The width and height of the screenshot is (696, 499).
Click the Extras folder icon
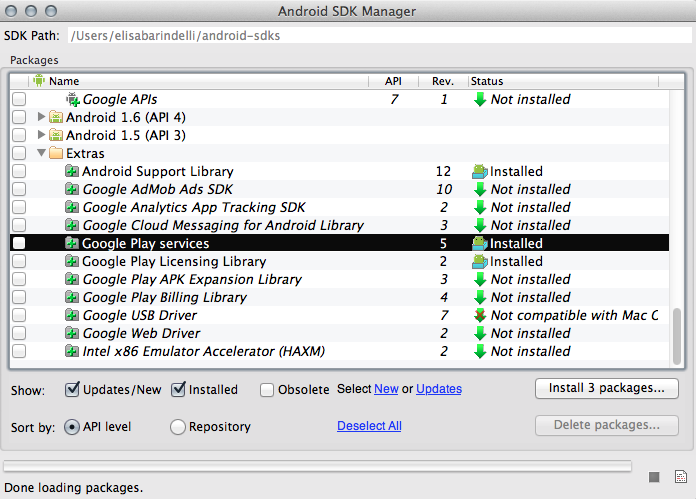[x=55, y=153]
